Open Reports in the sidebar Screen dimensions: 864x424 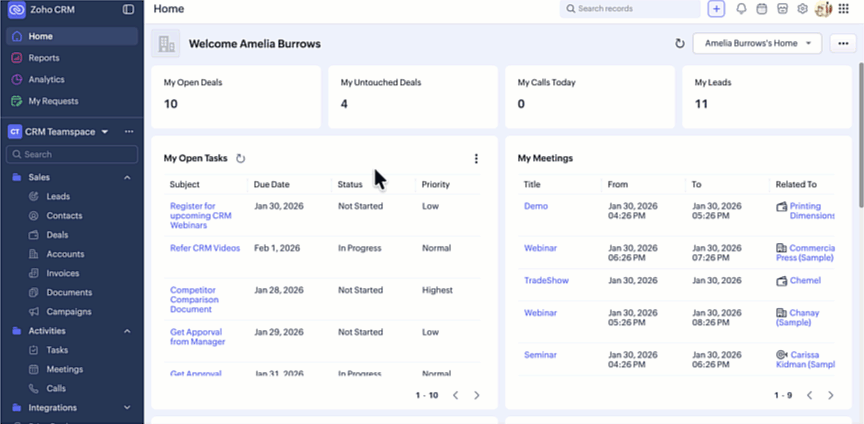pyautogui.click(x=44, y=58)
